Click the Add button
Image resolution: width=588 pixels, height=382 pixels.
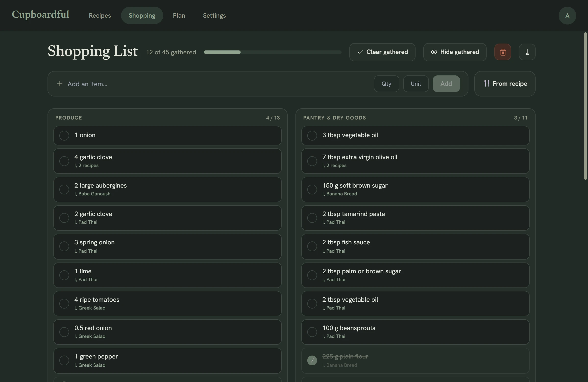pyautogui.click(x=446, y=84)
